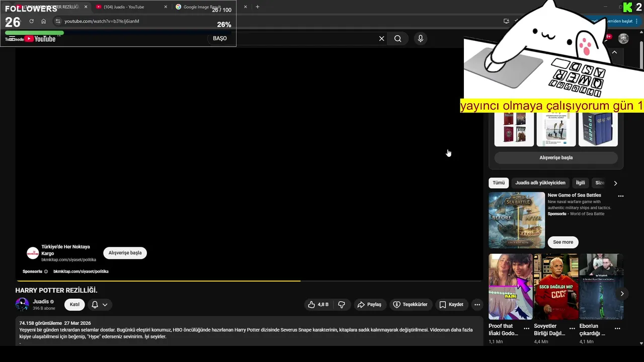This screenshot has height=362, width=644.
Task: Open the blue box set product thumbnail
Action: coord(598,129)
